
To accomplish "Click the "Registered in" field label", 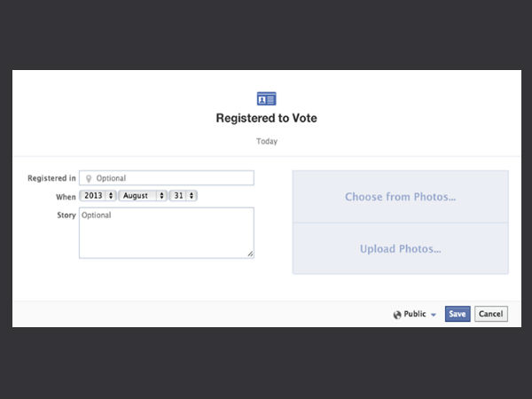I will (x=51, y=178).
